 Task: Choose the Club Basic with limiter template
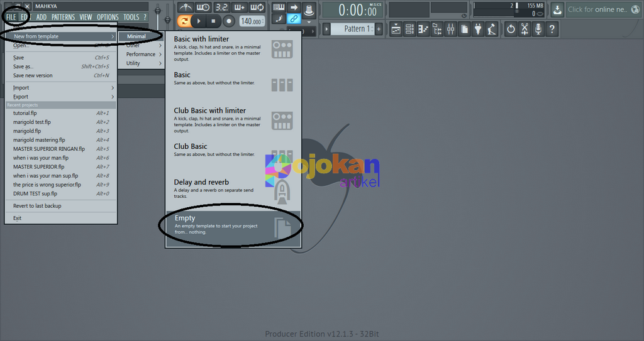point(233,121)
